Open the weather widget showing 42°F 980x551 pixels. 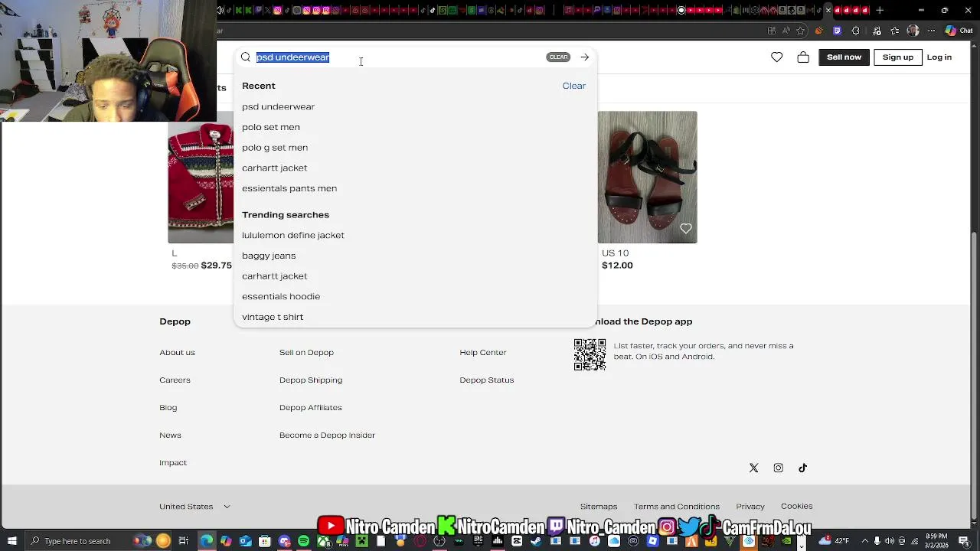click(x=834, y=541)
